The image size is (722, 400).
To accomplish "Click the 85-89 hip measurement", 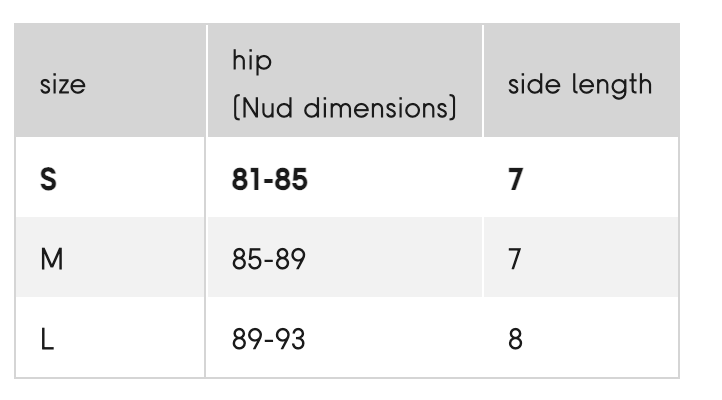I will pos(269,260).
